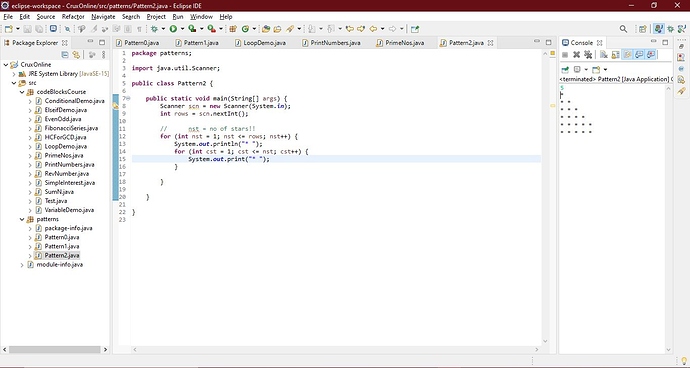690x368 pixels.
Task: Click the New Java Class icon
Action: [245, 29]
